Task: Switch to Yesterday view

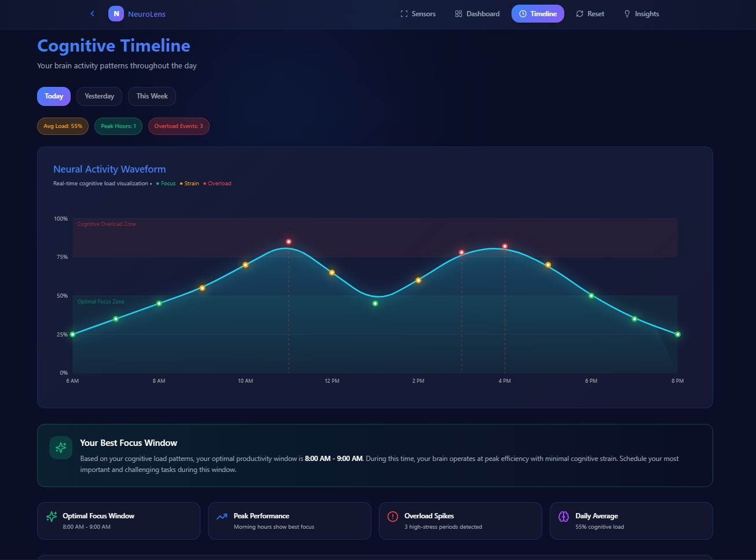Action: pos(99,96)
